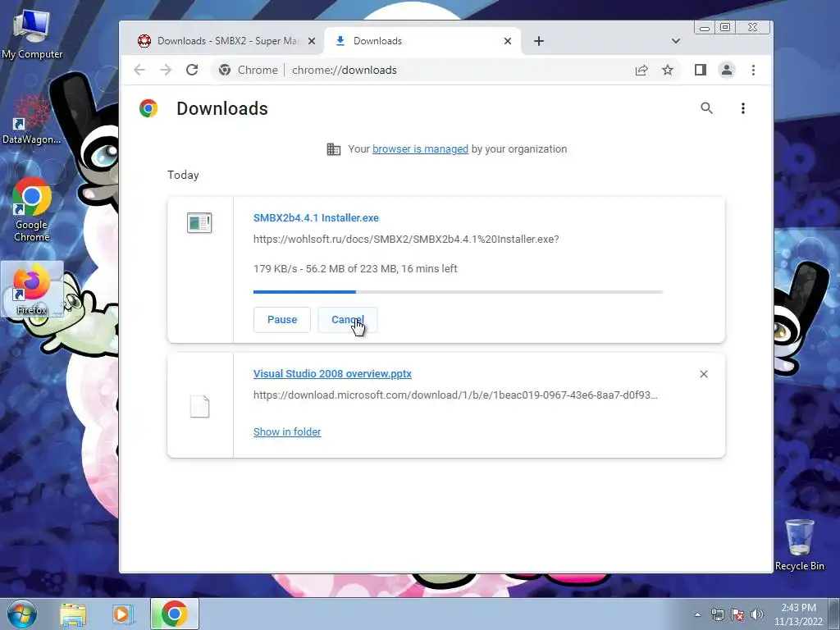Open a new tab with plus button
This screenshot has width=840, height=630.
[x=539, y=41]
